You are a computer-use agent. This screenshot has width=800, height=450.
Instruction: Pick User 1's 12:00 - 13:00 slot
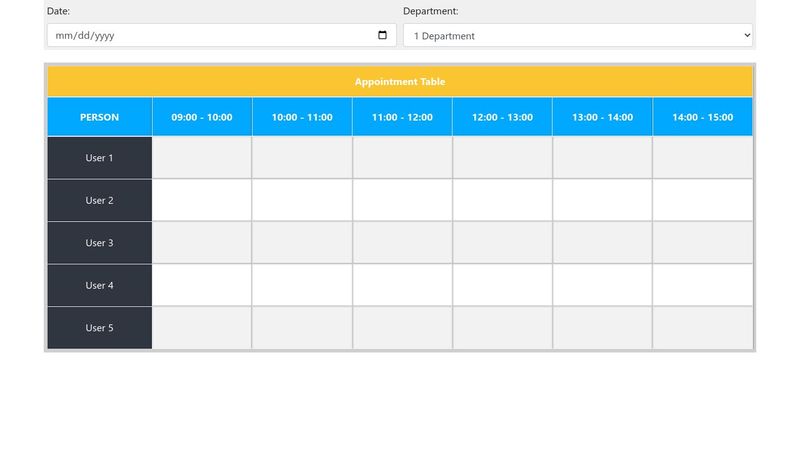pos(503,158)
